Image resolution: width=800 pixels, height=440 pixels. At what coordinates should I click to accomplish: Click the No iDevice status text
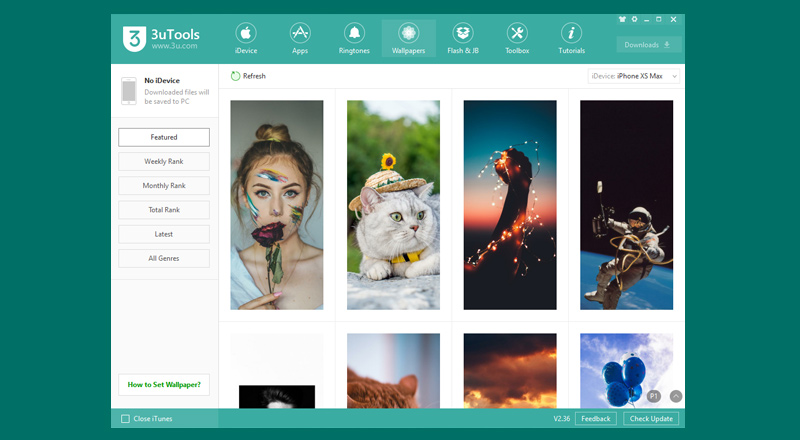[162, 80]
